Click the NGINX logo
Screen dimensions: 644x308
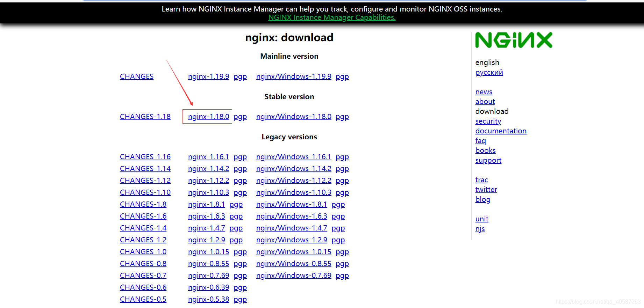click(x=514, y=40)
